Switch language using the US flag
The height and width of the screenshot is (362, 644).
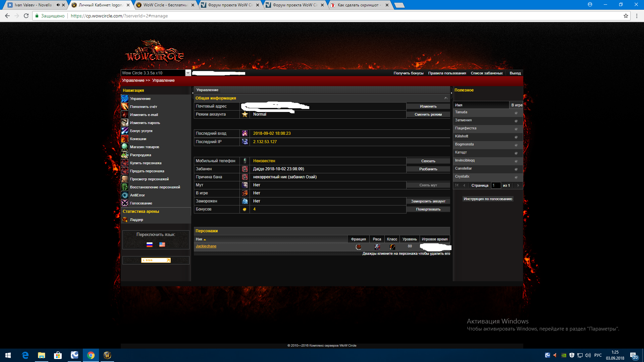(162, 245)
